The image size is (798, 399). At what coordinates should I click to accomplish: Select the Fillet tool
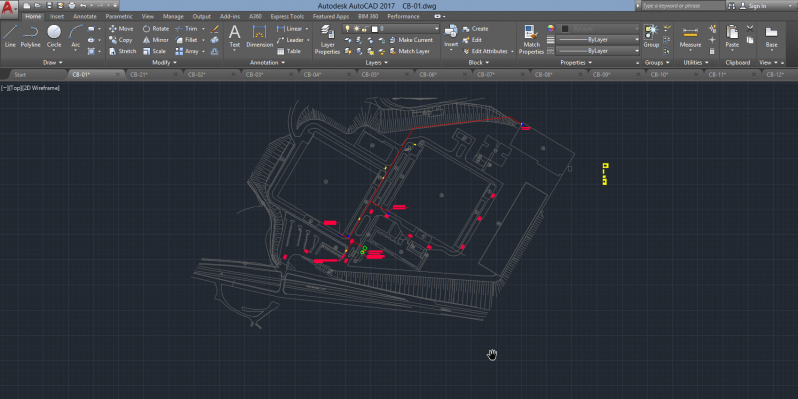186,40
